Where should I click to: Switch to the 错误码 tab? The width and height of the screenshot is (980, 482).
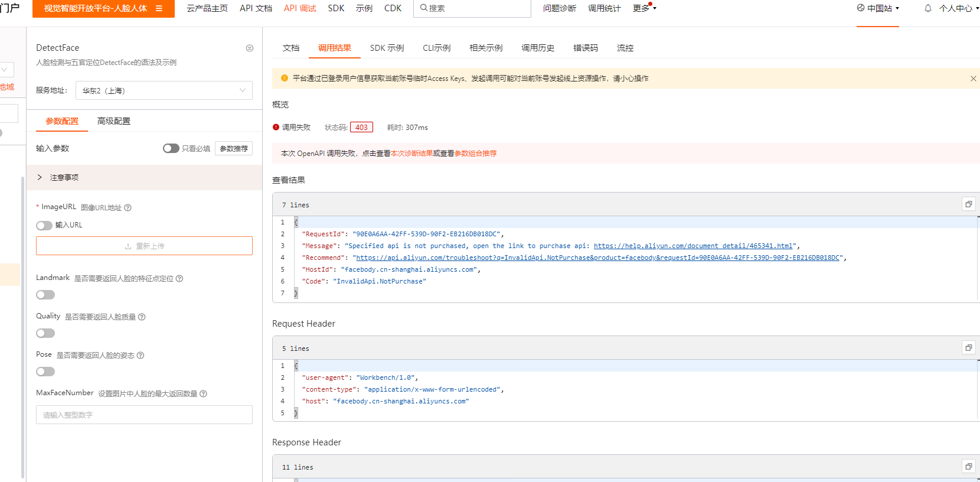pyautogui.click(x=586, y=48)
